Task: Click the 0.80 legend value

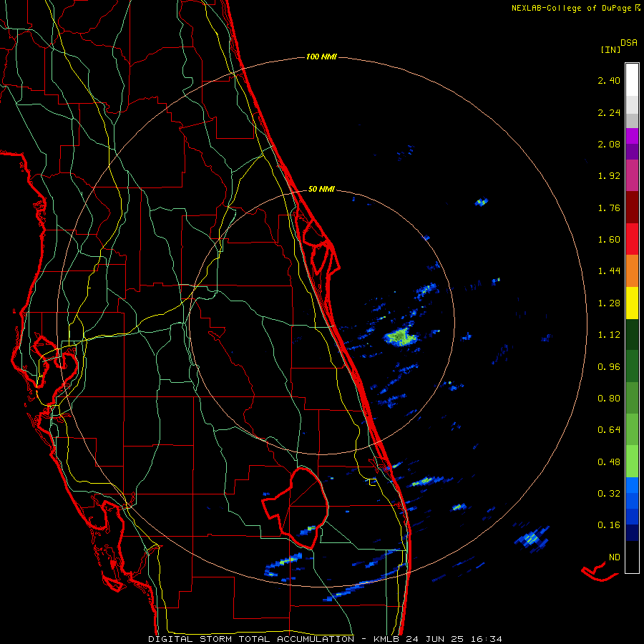Action: pos(609,399)
